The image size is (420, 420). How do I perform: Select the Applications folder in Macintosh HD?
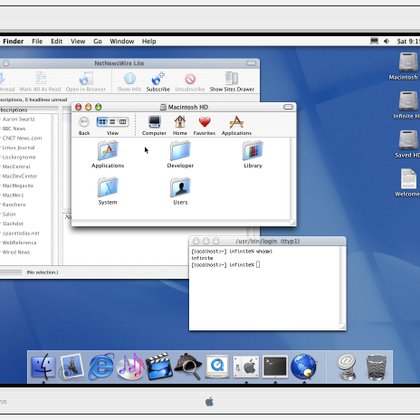[x=108, y=154]
